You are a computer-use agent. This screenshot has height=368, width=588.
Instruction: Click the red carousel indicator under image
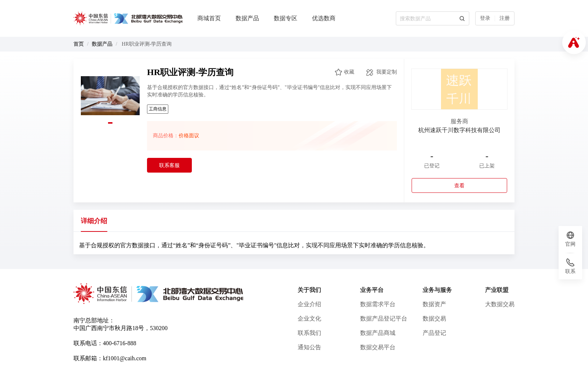click(110, 123)
